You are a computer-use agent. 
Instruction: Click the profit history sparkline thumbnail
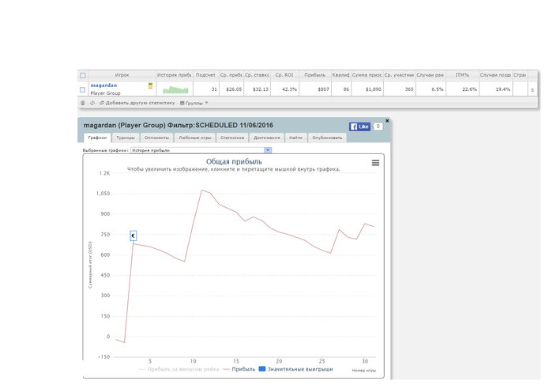(175, 89)
